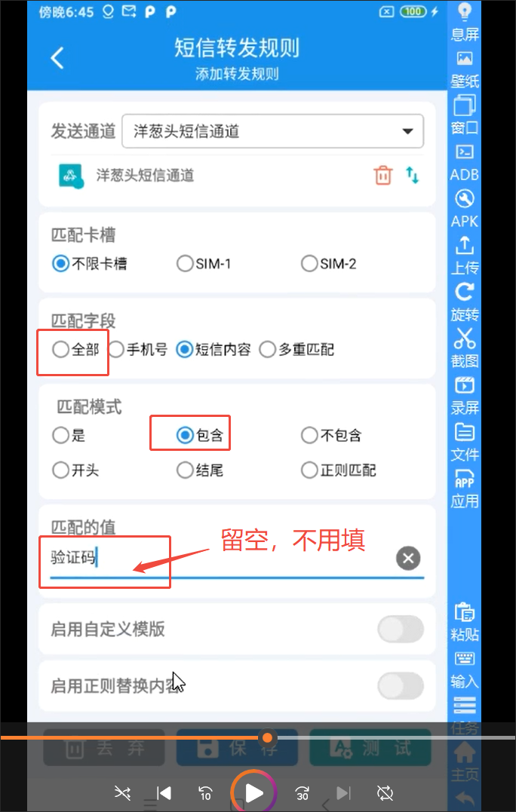Skip forward 30 seconds
The image size is (516, 812).
[x=302, y=793]
